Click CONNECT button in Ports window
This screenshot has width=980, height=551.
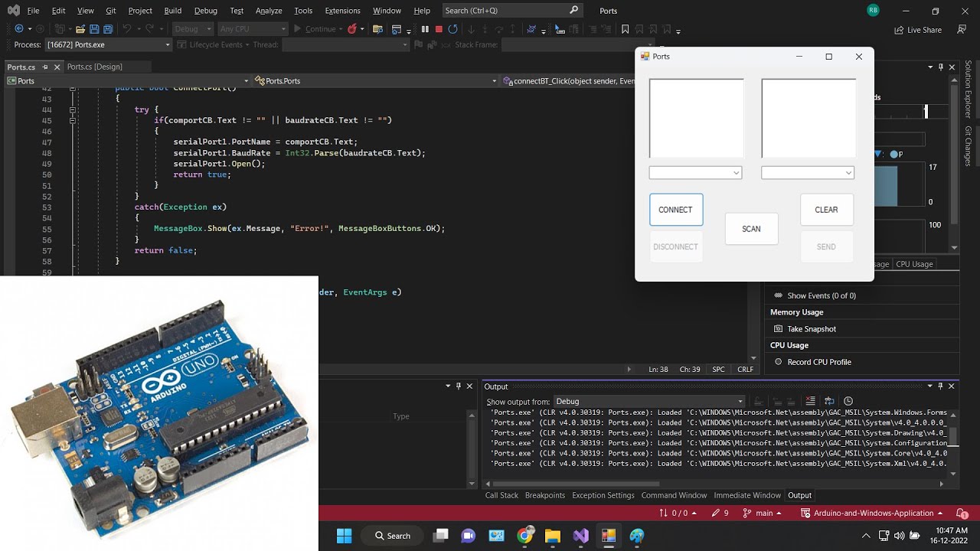(x=676, y=210)
